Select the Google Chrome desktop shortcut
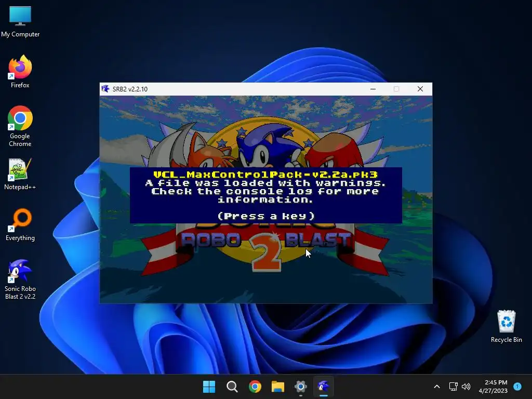Viewport: 532px width, 399px height. 20,126
